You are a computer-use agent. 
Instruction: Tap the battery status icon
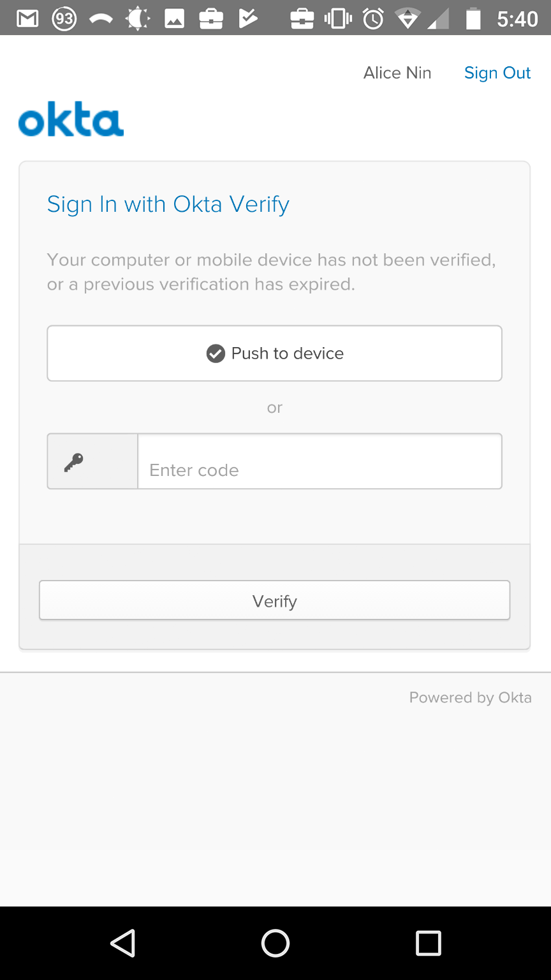pos(473,19)
